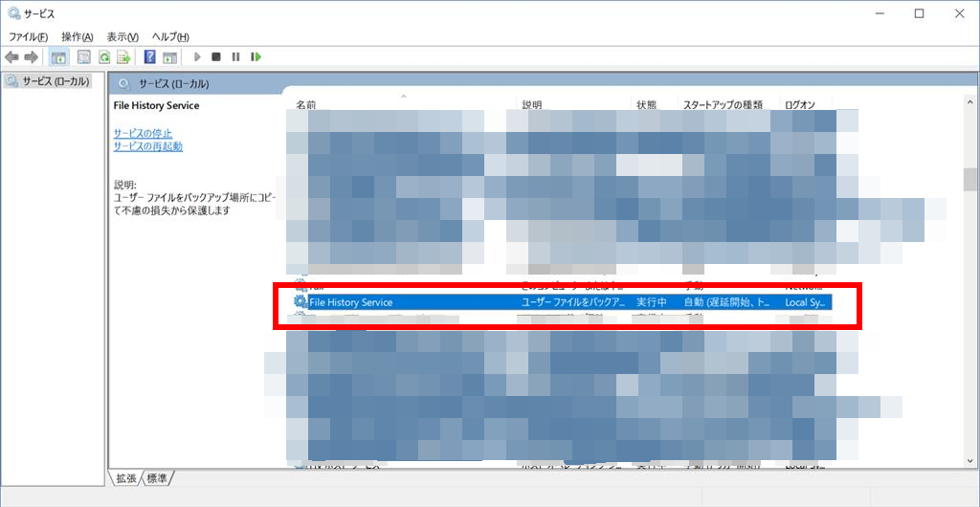Sort by the 名前 column header
This screenshot has width=980, height=507.
point(306,104)
